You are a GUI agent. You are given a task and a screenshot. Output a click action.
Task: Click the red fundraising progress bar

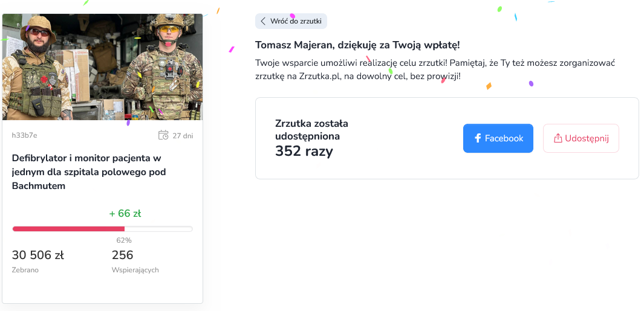point(69,229)
